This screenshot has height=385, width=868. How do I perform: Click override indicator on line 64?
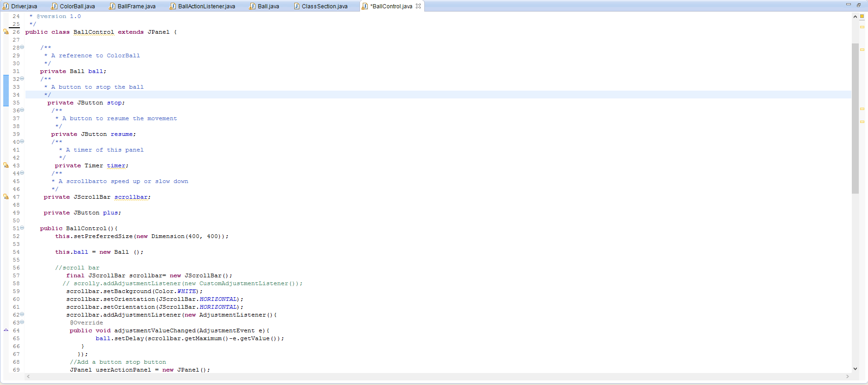(x=6, y=330)
